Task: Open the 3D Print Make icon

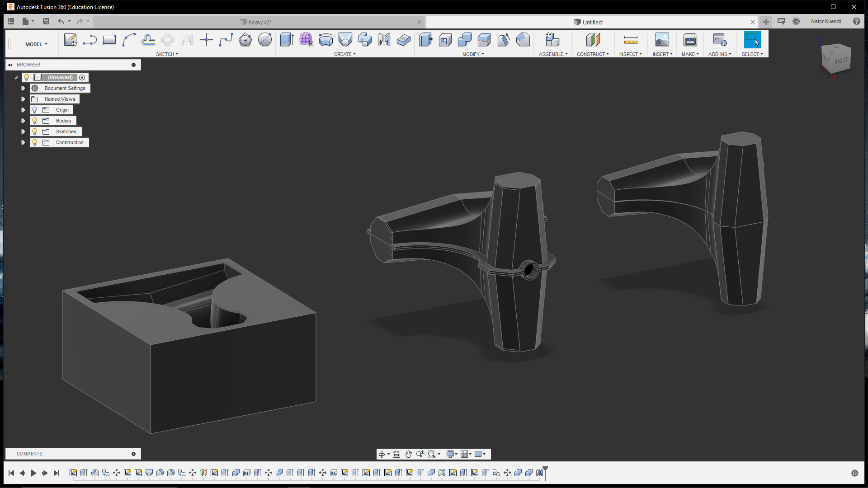Action: tap(690, 40)
